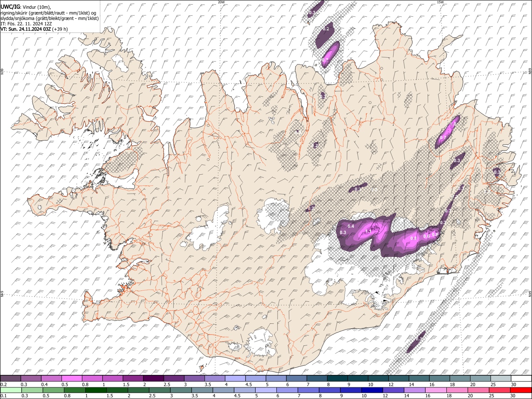Click the bold UWC/IG title text
Viewport: 532px width, 399px height.
(10, 7)
